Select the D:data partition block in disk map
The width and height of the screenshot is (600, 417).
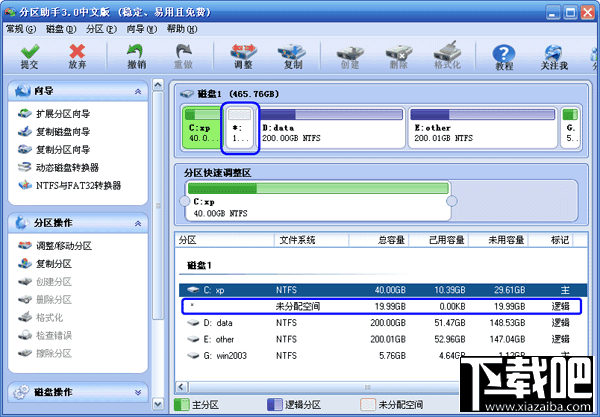332,128
